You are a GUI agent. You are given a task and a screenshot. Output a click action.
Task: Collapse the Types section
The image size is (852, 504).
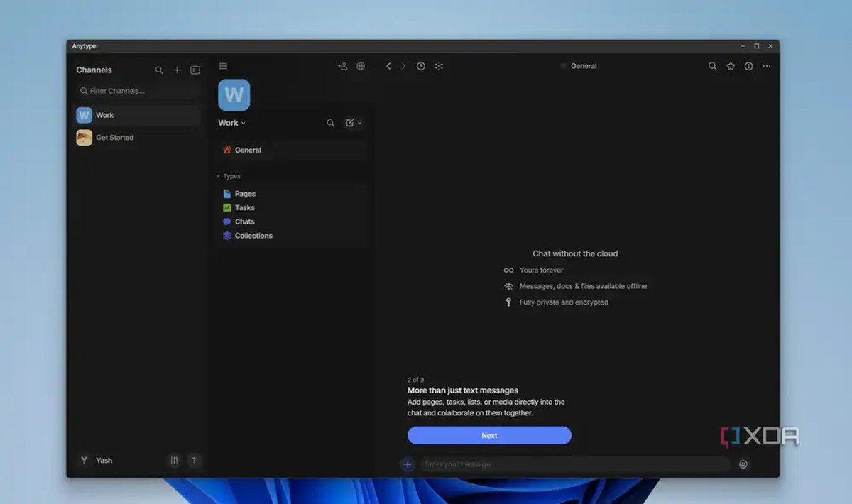(228, 176)
